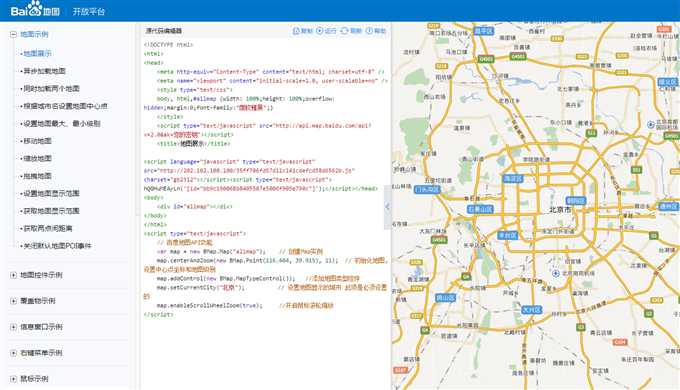Screen dimensions: 680x390
Task: Click the 房山区 district marker on map
Action: (x=445, y=298)
